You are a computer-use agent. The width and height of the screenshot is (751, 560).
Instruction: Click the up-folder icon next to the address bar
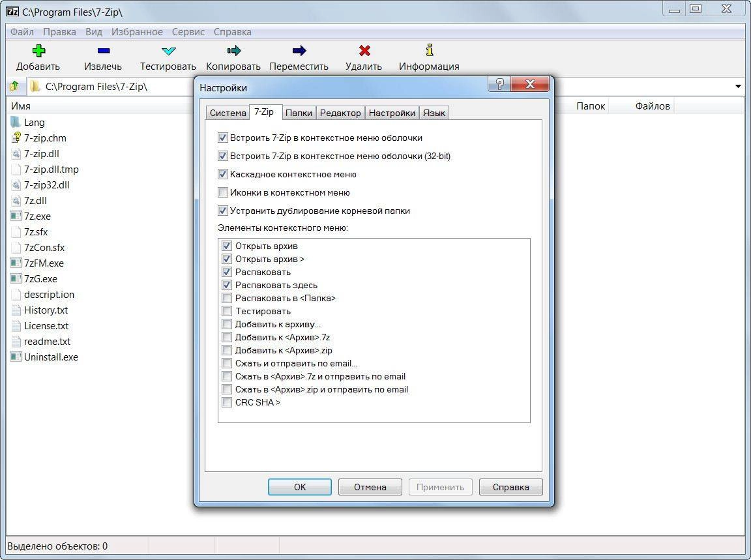(x=14, y=86)
